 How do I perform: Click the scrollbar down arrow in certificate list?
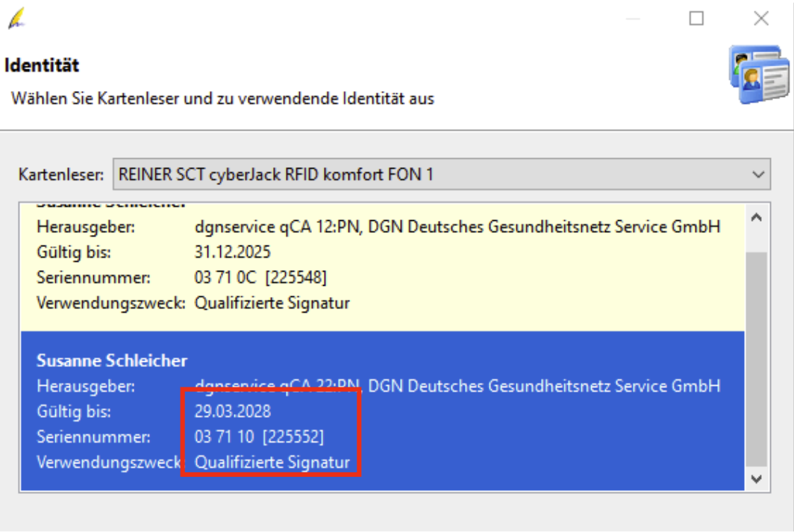[757, 478]
